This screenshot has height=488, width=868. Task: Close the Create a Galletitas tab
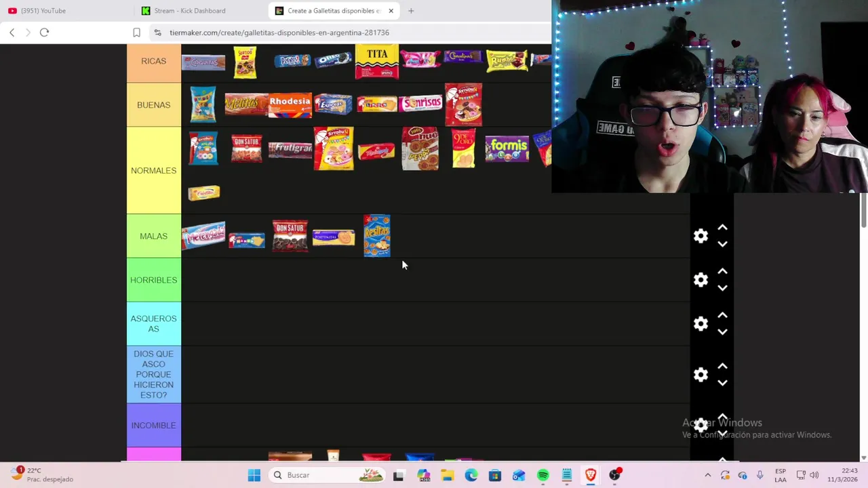tap(391, 11)
